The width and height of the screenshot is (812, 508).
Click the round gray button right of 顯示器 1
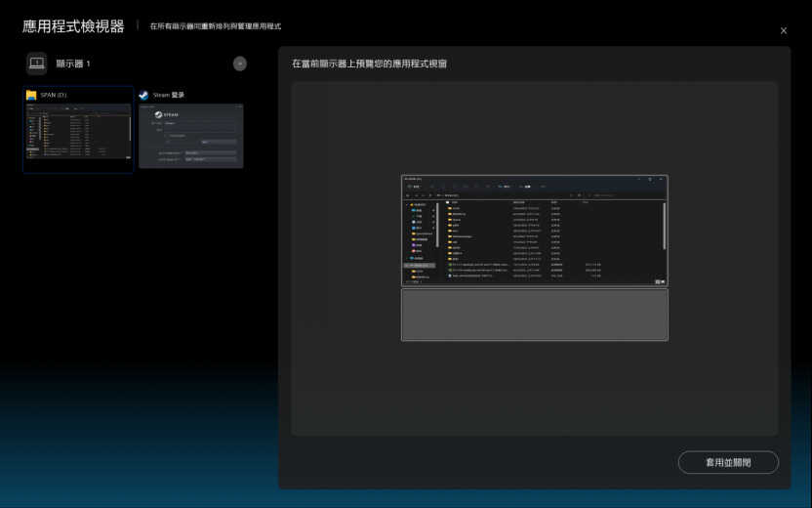click(240, 63)
